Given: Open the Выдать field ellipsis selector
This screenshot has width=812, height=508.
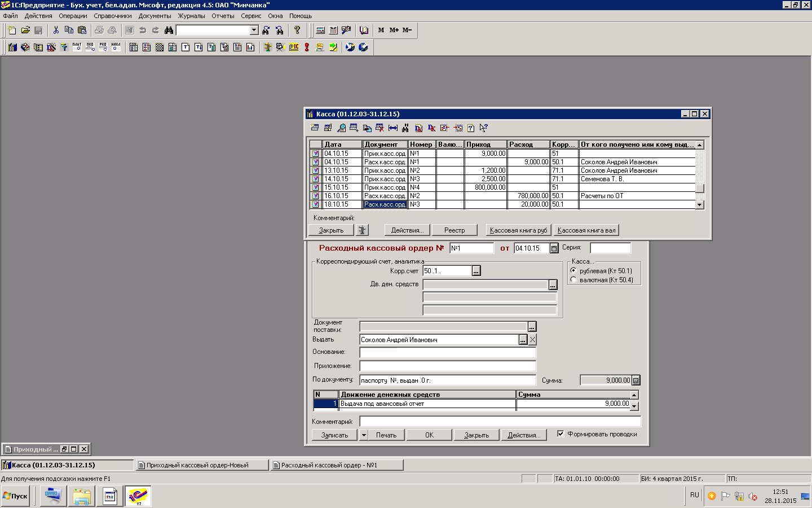Looking at the screenshot, I should coord(523,339).
